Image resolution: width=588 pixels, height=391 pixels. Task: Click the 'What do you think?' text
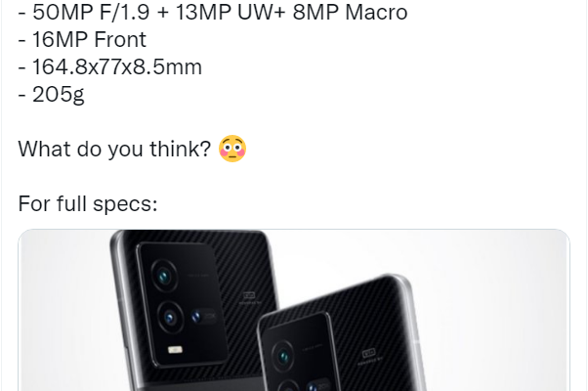[x=114, y=149]
